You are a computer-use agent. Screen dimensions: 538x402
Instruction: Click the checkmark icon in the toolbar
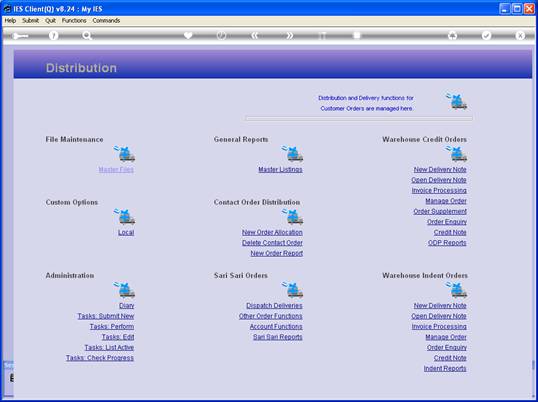(x=486, y=35)
